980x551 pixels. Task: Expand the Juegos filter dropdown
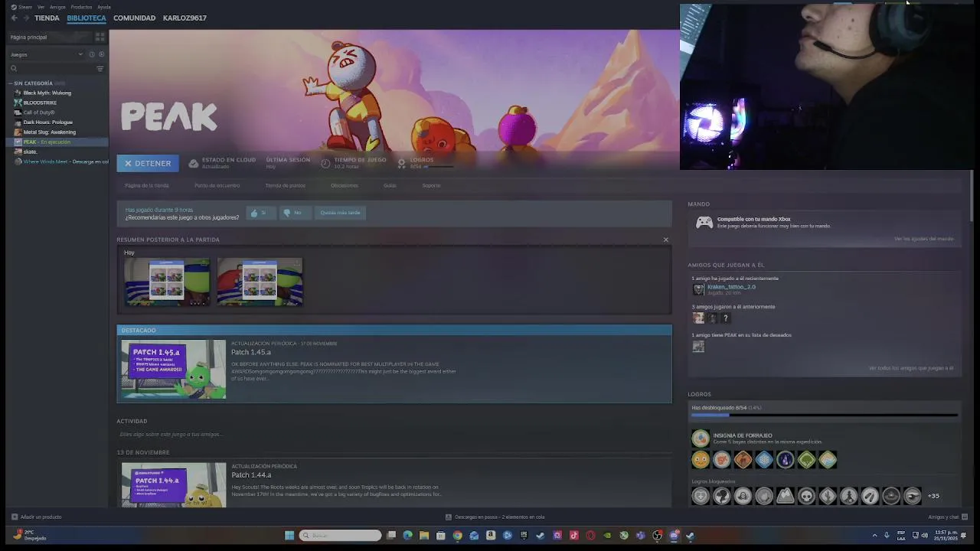pyautogui.click(x=46, y=54)
